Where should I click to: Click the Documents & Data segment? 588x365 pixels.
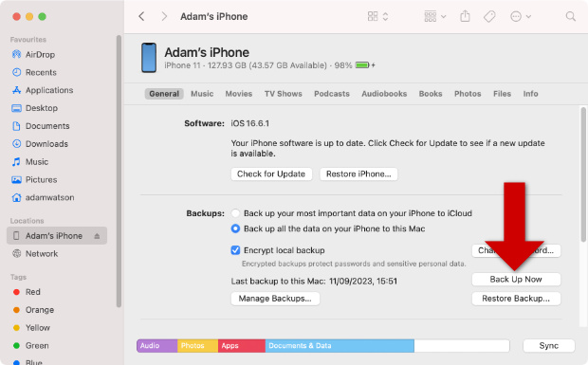pos(340,345)
